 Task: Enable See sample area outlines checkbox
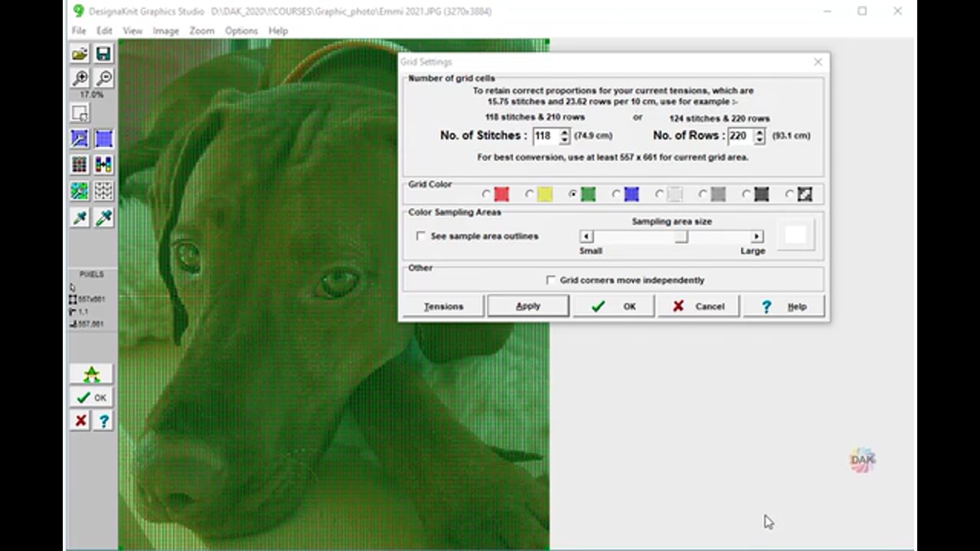(x=421, y=236)
